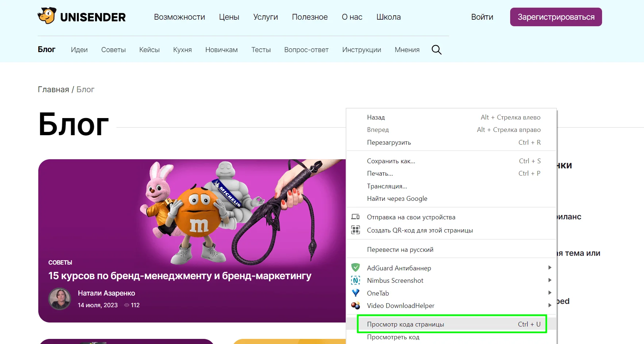Open the Возможности navigation item
Image resolution: width=644 pixels, height=344 pixels.
coord(179,17)
